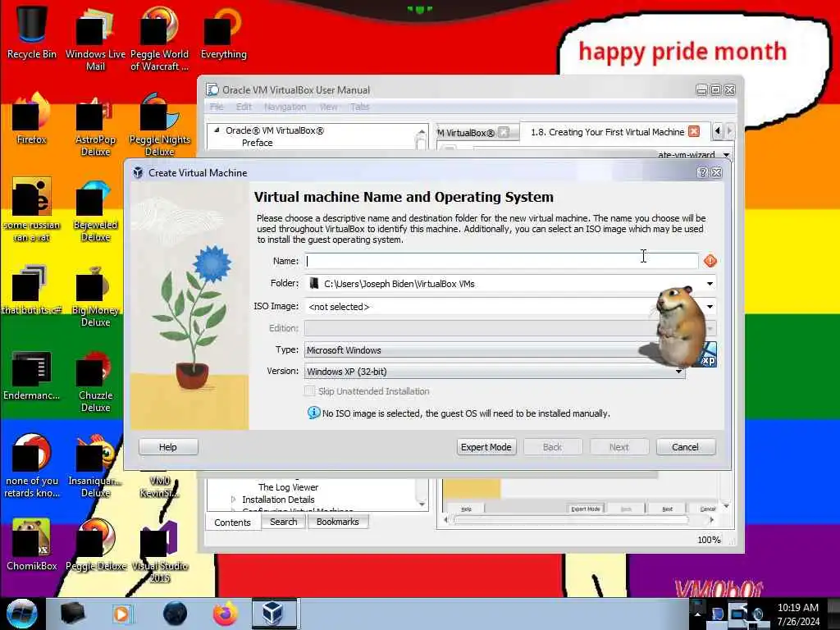Open Peggle World of Warcraft desktop icon
This screenshot has width=840, height=630.
(159, 38)
